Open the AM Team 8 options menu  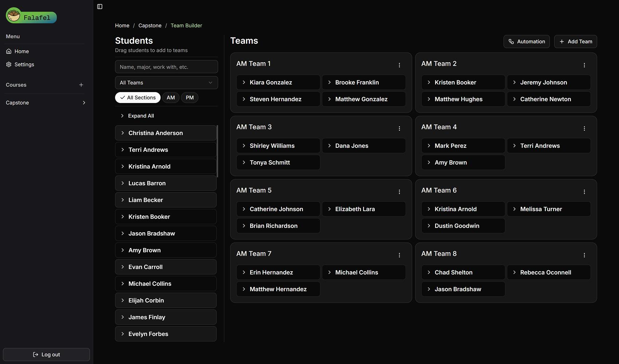tap(584, 255)
